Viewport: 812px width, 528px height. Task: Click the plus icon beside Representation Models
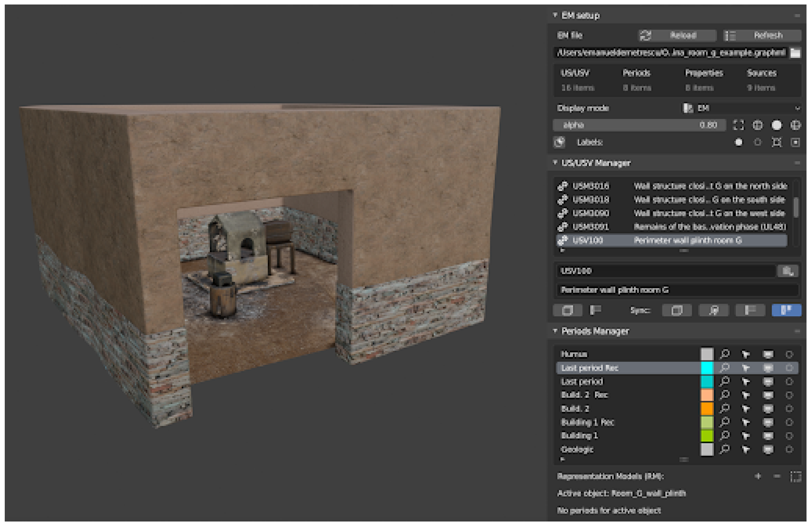tap(758, 476)
